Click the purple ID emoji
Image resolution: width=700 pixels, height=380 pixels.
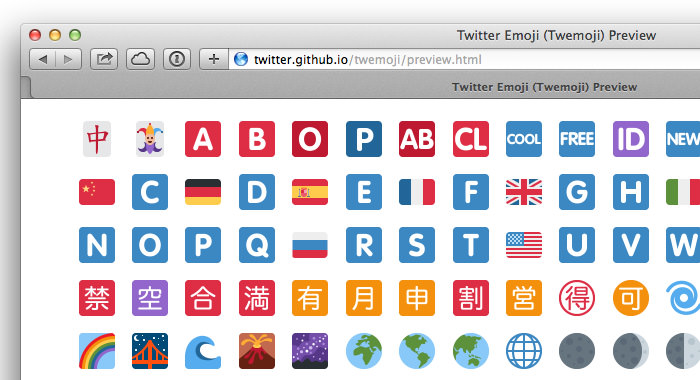(x=631, y=139)
